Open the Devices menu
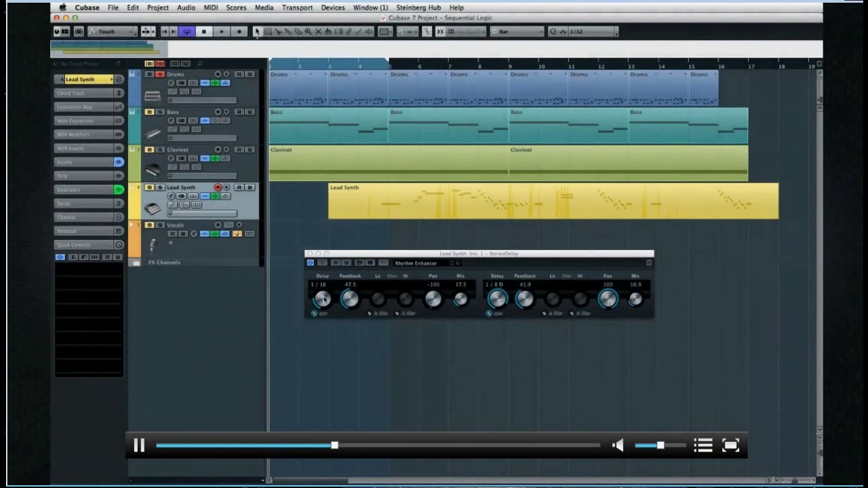The height and width of the screenshot is (488, 868). click(x=332, y=7)
